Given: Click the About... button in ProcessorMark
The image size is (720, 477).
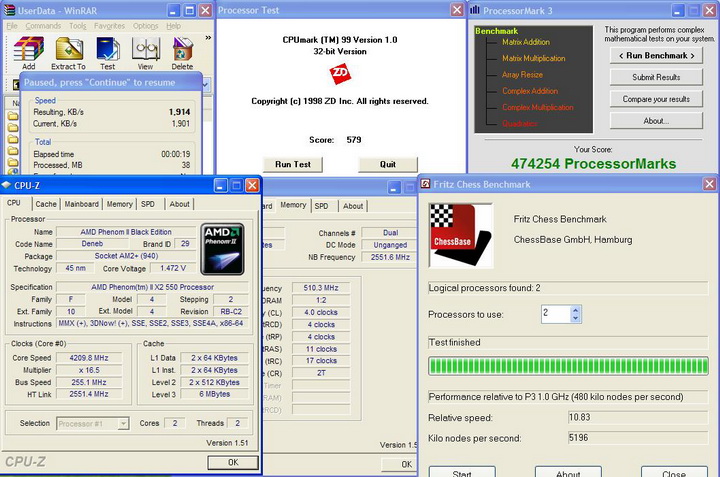Looking at the screenshot, I should coord(656,121).
